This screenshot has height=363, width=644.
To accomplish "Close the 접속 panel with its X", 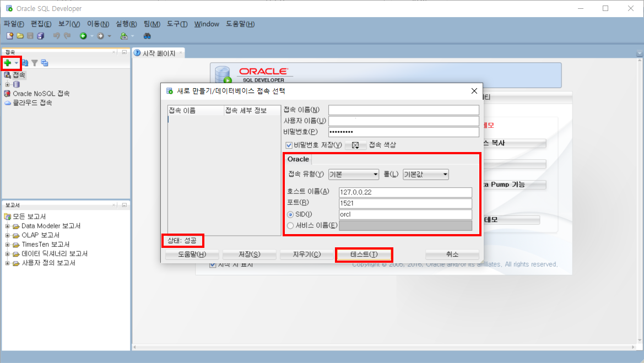I will (114, 52).
